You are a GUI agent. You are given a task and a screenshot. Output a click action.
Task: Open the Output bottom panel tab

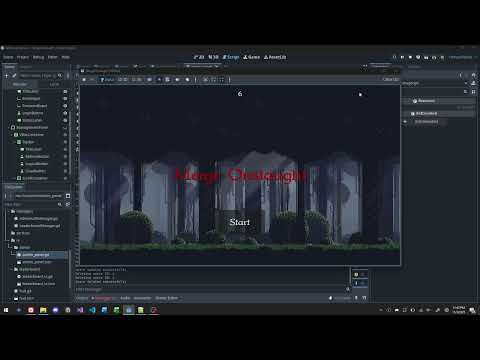tap(82, 298)
